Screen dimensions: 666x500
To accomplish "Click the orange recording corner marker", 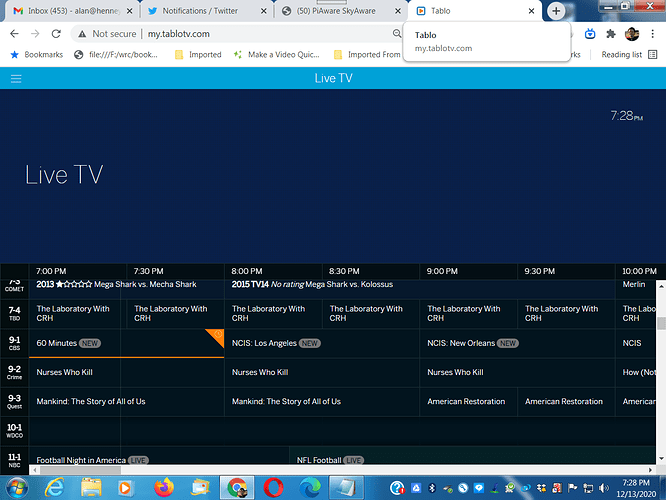I will click(217, 336).
